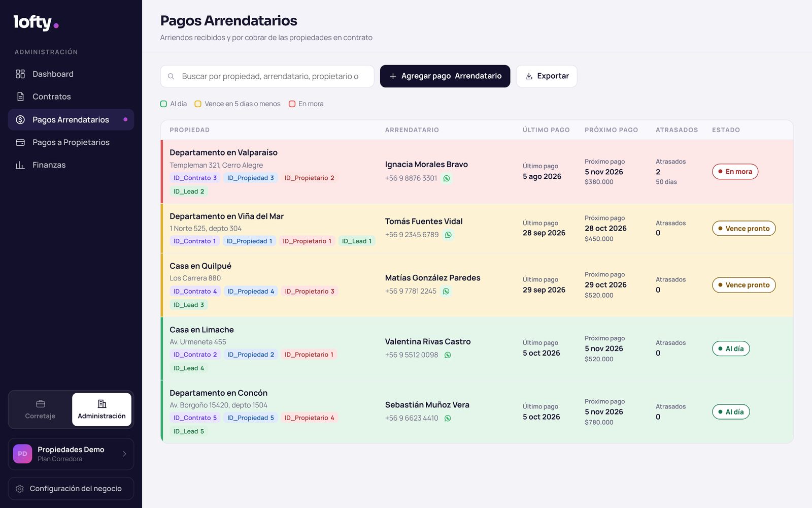Open Configuración del negocio

(x=71, y=489)
